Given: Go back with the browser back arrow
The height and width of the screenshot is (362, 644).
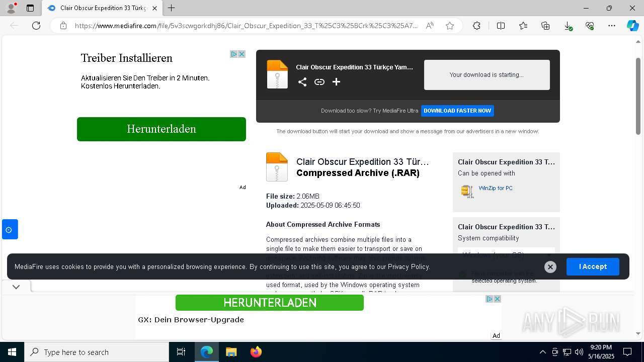Looking at the screenshot, I should [14, 26].
